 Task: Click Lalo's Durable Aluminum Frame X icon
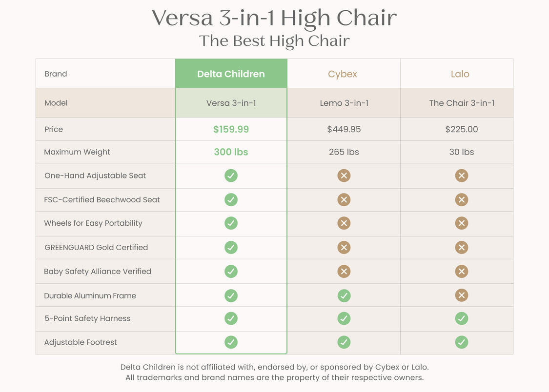[x=462, y=295]
